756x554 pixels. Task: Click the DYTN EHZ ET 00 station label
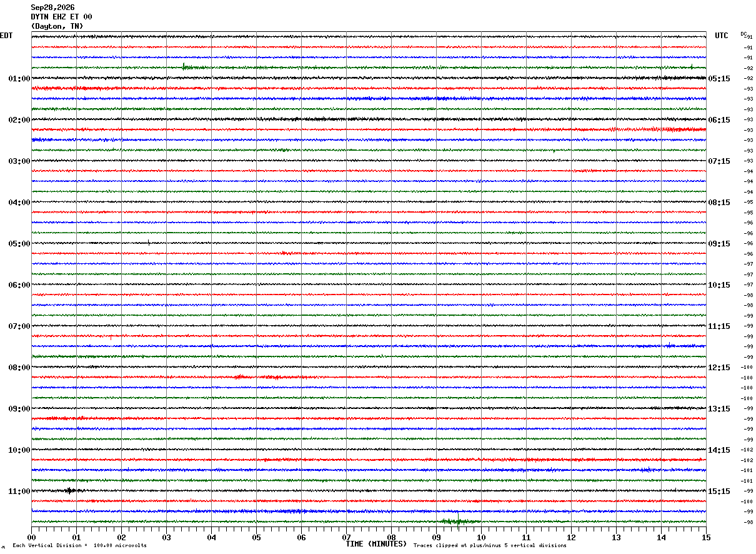[x=61, y=17]
